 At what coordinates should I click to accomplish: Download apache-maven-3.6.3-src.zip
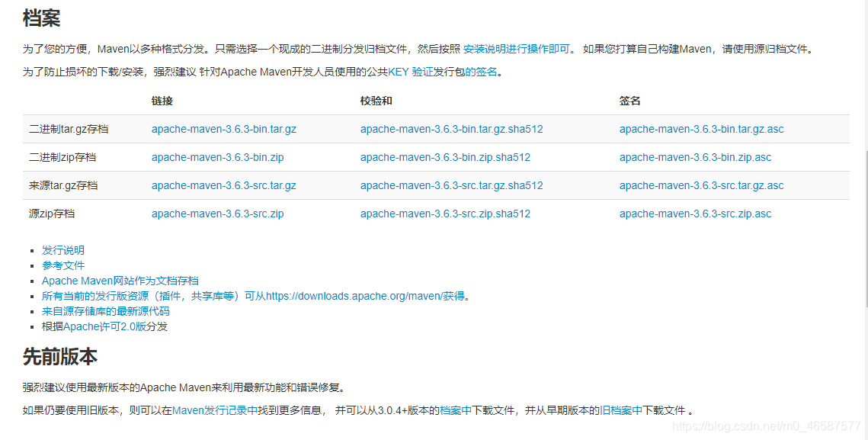point(217,214)
